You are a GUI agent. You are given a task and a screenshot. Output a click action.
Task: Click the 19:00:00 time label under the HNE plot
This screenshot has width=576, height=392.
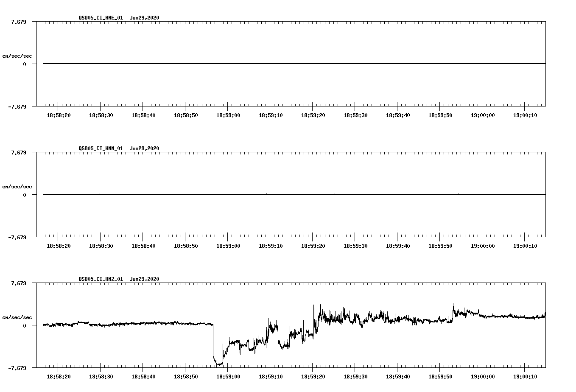coord(482,115)
